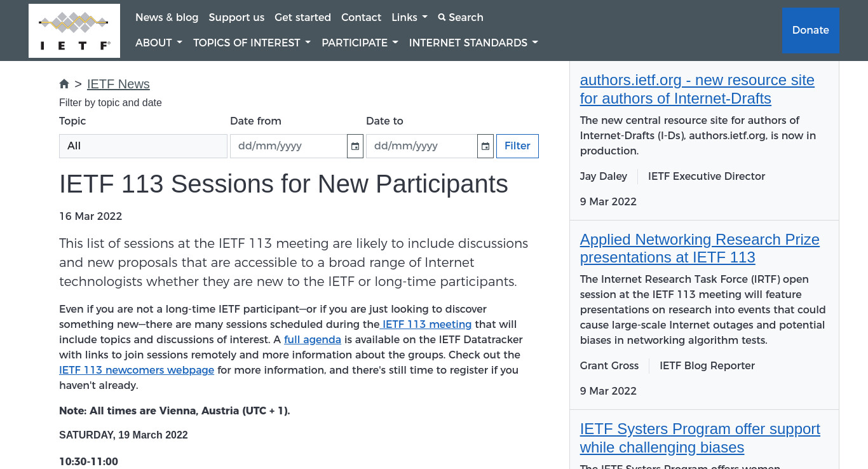Follow the IETF 113 meeting link

(426, 324)
